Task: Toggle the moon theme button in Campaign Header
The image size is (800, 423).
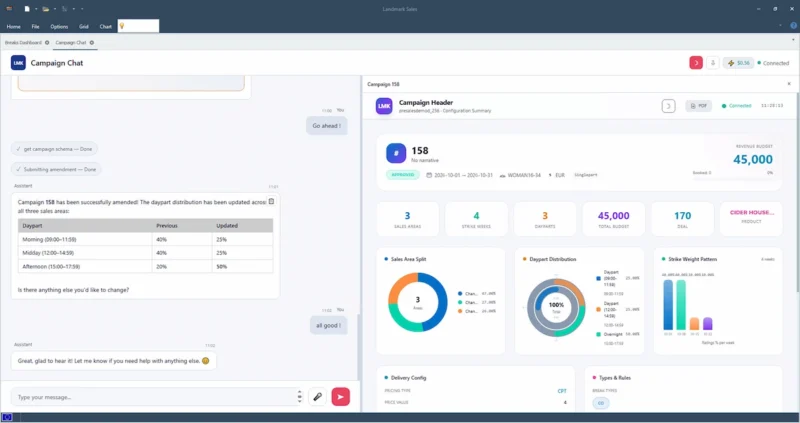Action: pos(668,106)
